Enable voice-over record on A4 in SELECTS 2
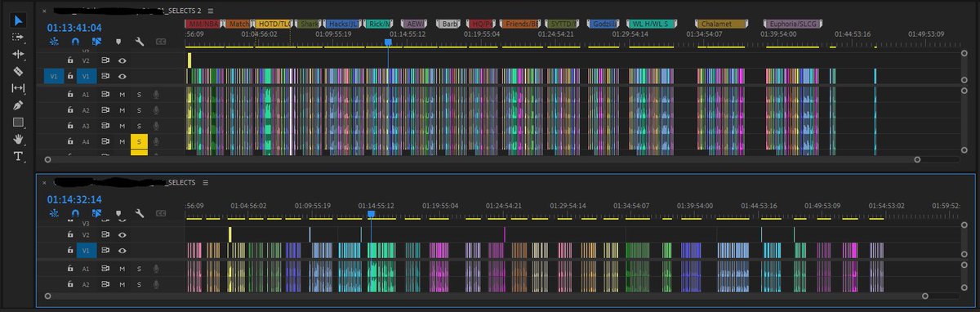980x312 pixels. pos(155,142)
